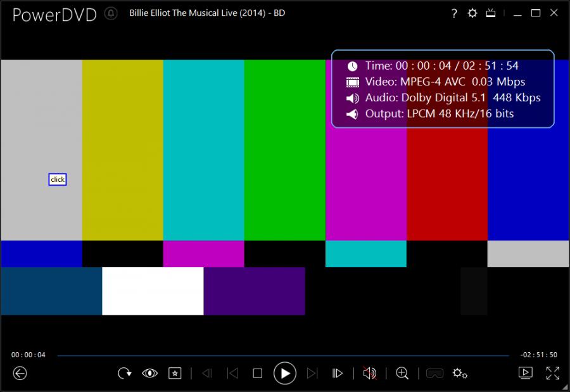Click the Video MPEG-4 AVC info line
The image size is (570, 392).
436,82
